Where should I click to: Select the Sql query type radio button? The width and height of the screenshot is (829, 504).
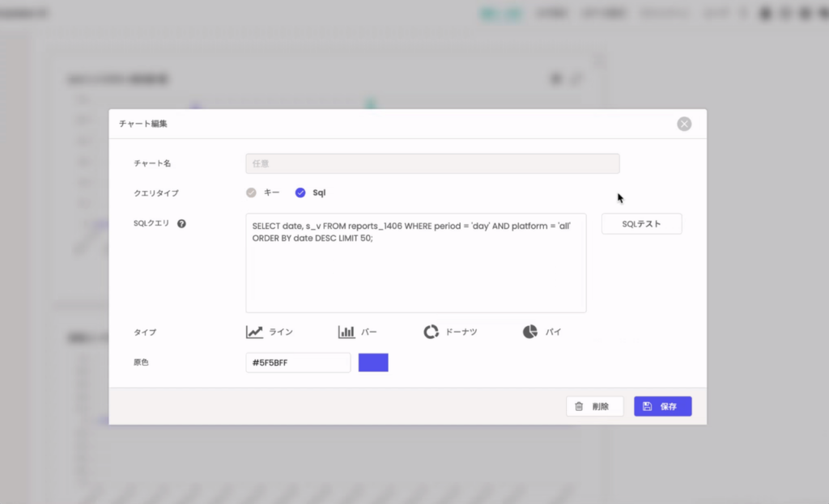coord(300,193)
